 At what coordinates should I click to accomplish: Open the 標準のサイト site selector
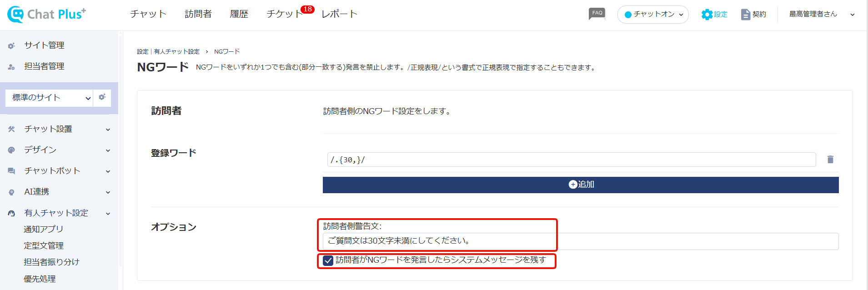pyautogui.click(x=49, y=98)
